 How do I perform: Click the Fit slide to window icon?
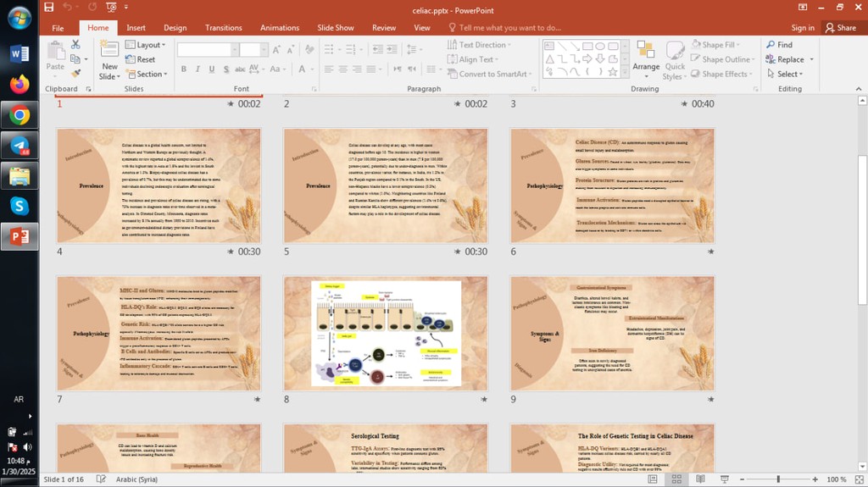[x=860, y=479]
